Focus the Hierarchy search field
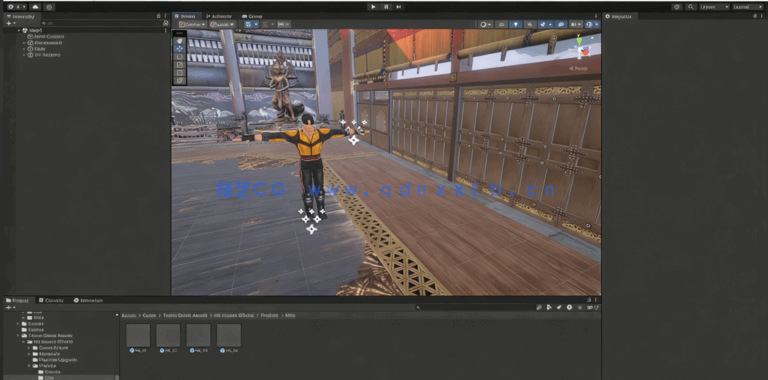768x380 pixels. point(100,23)
